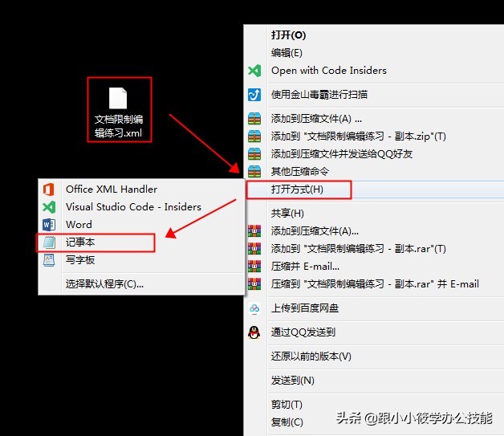
Task: Click 压缩并 E-mail... option
Action: coord(306,267)
